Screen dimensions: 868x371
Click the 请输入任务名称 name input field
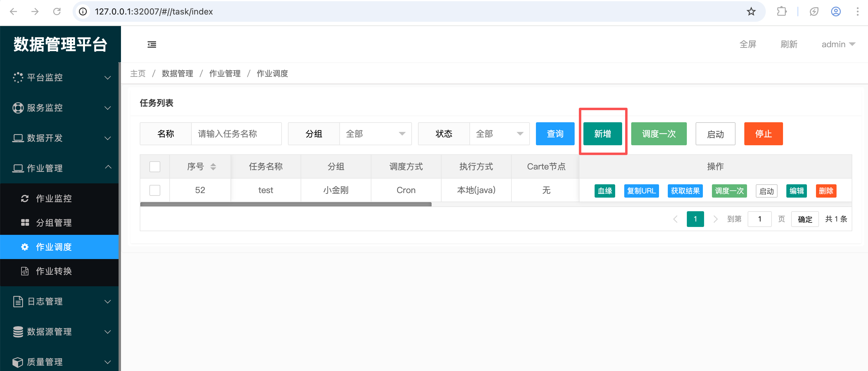[236, 133]
